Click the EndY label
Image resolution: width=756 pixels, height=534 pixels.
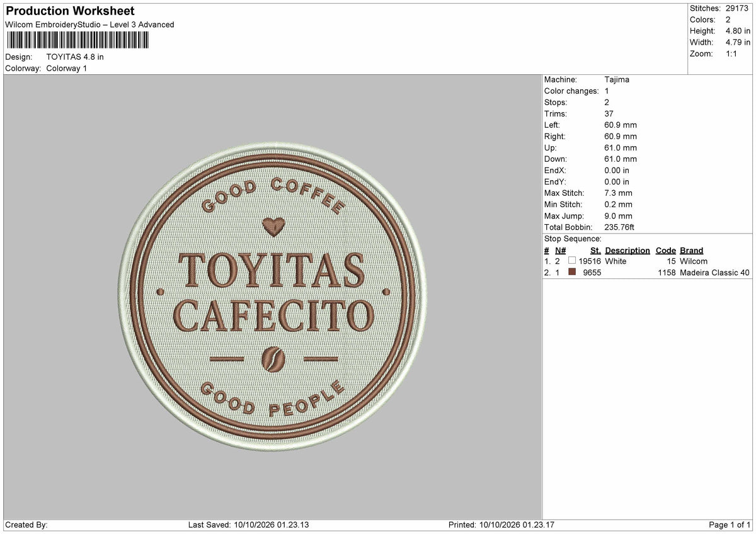pyautogui.click(x=556, y=181)
